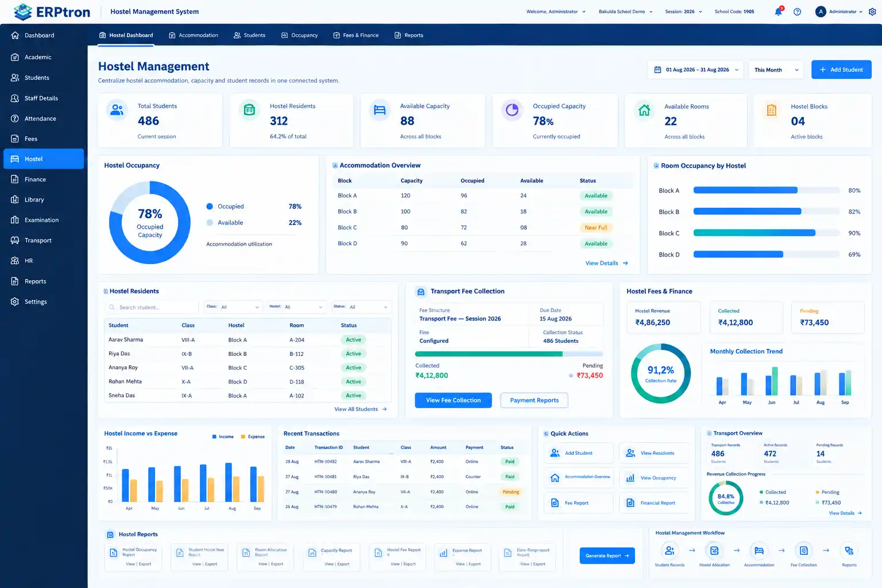
Task: Click the Expense Report card icon
Action: (443, 553)
